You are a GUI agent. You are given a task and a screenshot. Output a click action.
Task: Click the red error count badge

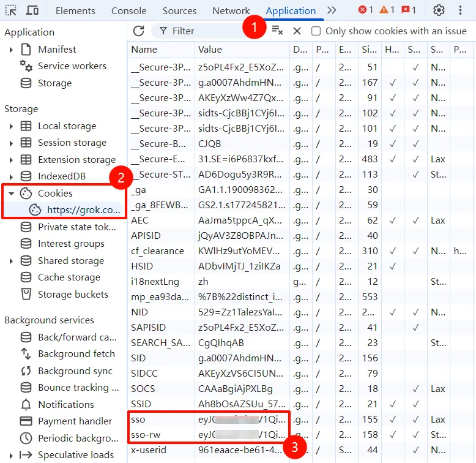click(365, 10)
